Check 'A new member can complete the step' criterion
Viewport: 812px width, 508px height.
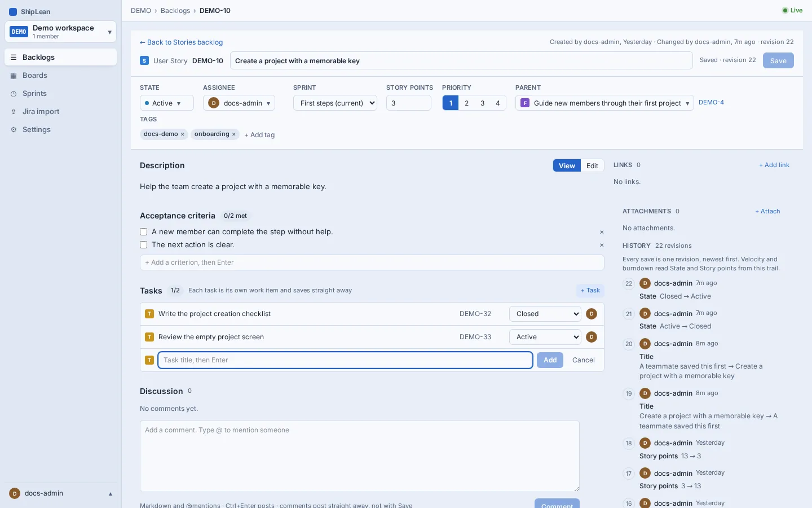(144, 232)
